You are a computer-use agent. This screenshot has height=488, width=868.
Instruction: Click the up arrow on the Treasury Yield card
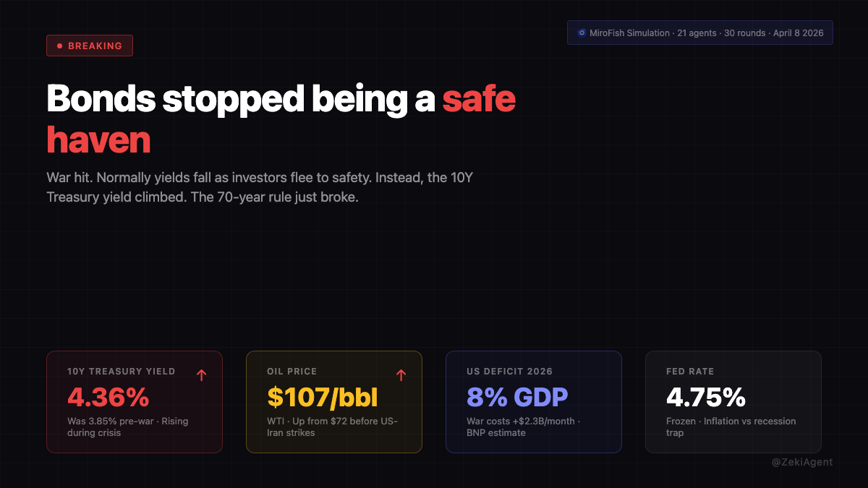click(202, 374)
